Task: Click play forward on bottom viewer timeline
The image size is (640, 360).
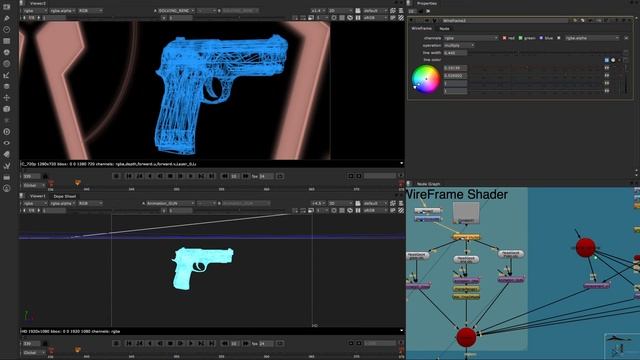Action: 191,344
